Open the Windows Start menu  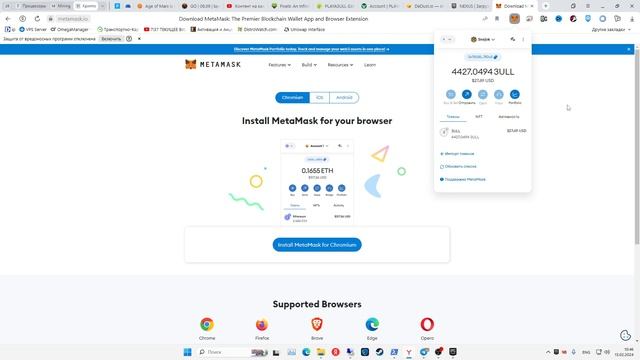click(x=187, y=352)
